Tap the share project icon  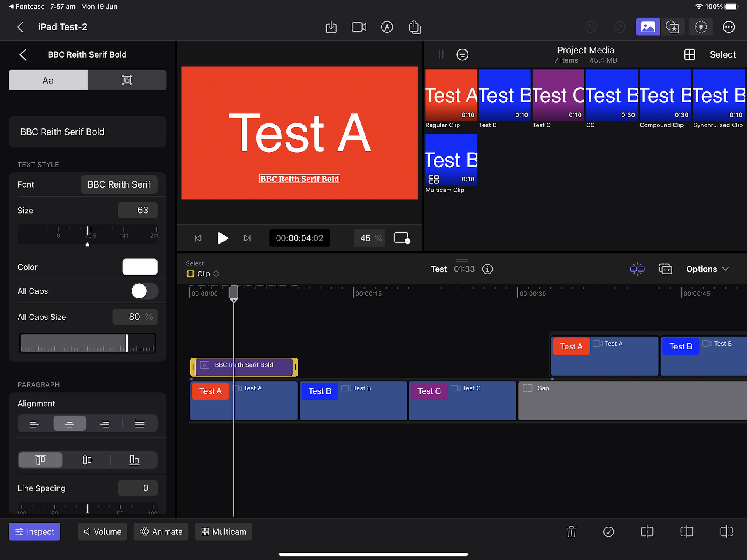pyautogui.click(x=415, y=27)
